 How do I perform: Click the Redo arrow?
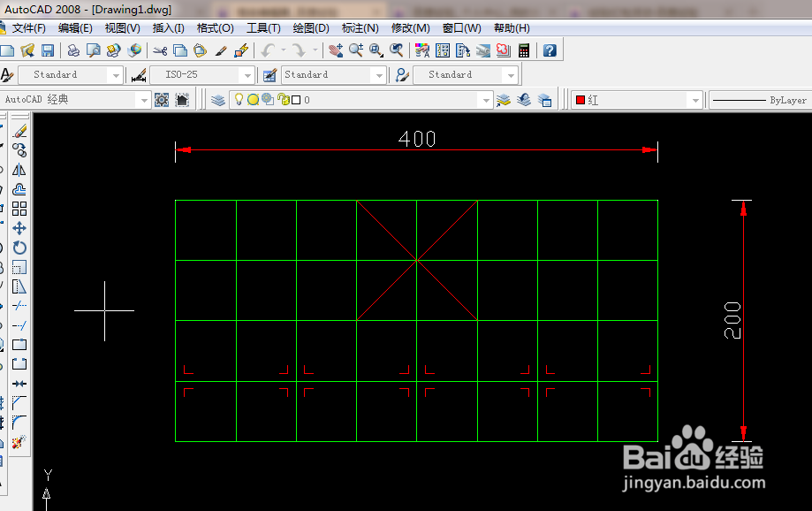[299, 50]
